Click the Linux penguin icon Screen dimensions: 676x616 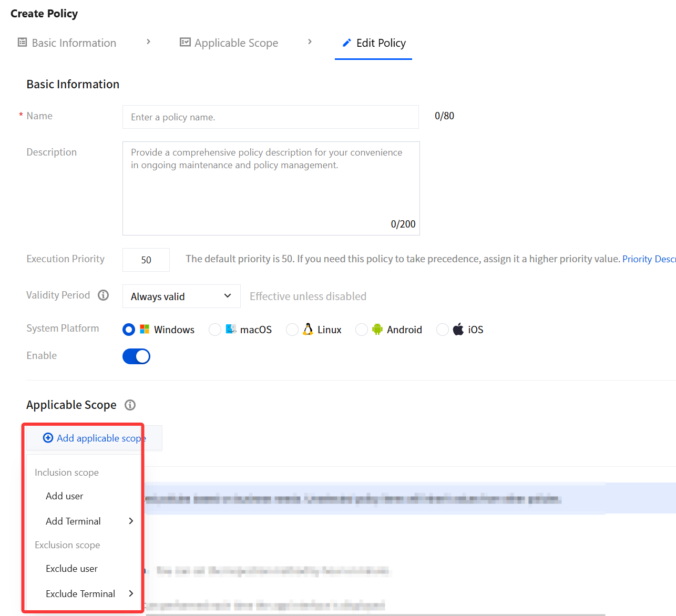click(x=308, y=329)
